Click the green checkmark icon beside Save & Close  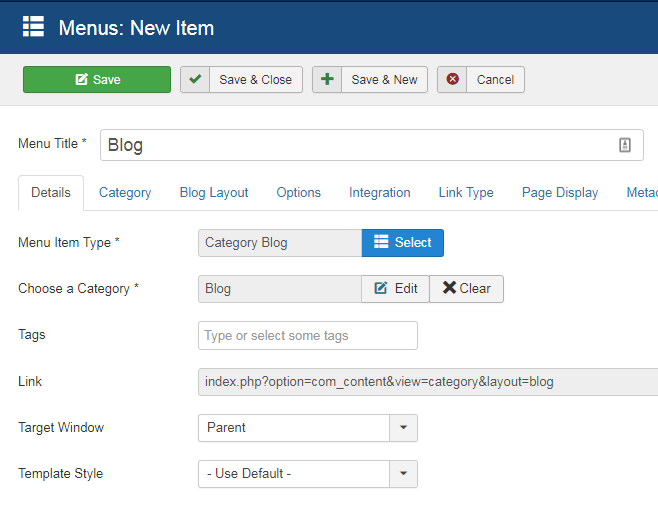(195, 79)
